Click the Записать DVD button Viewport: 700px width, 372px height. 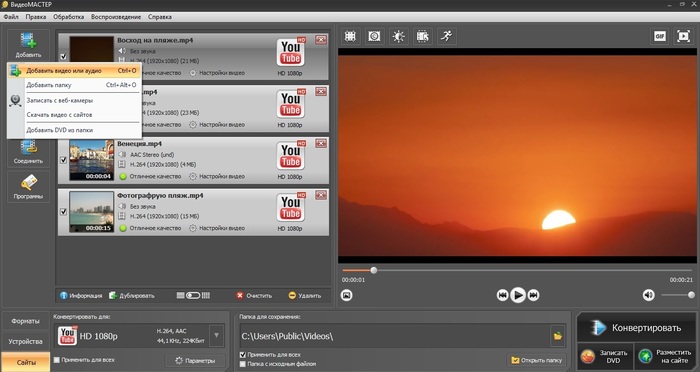[x=605, y=356]
